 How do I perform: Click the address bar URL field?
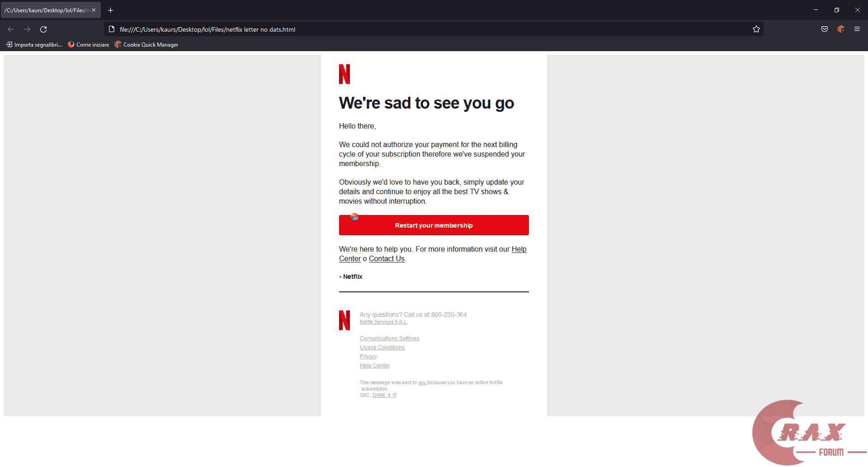(434, 29)
